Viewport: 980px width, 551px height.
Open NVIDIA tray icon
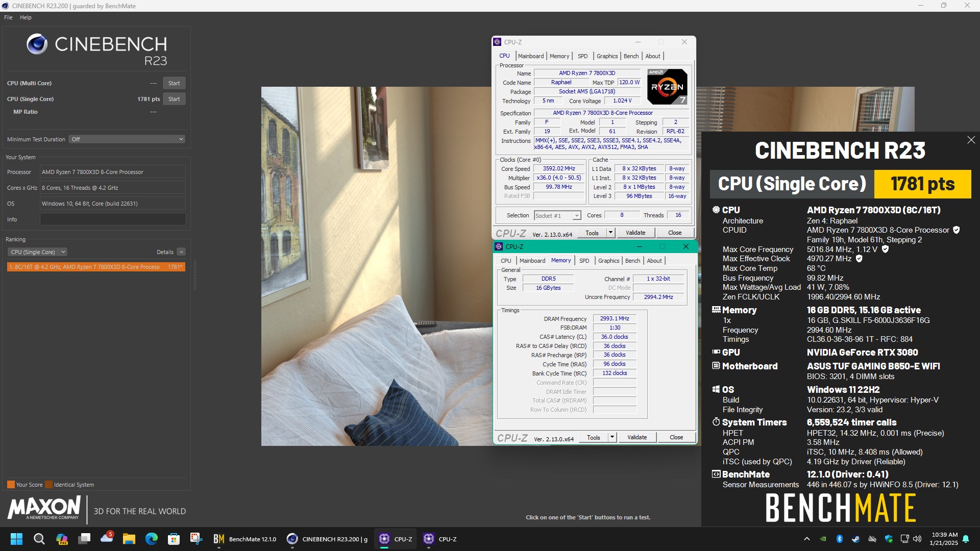pyautogui.click(x=823, y=539)
